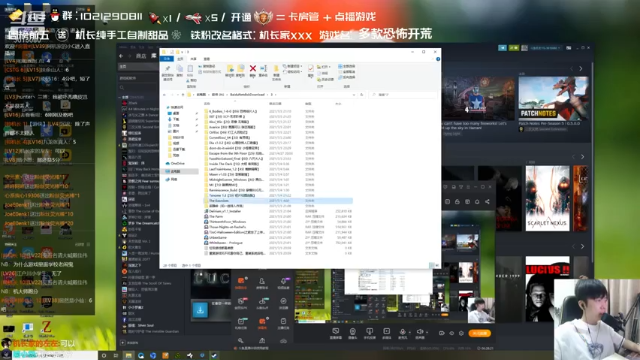
Task: Click the blue Help icon in Explorer
Action: point(438,59)
